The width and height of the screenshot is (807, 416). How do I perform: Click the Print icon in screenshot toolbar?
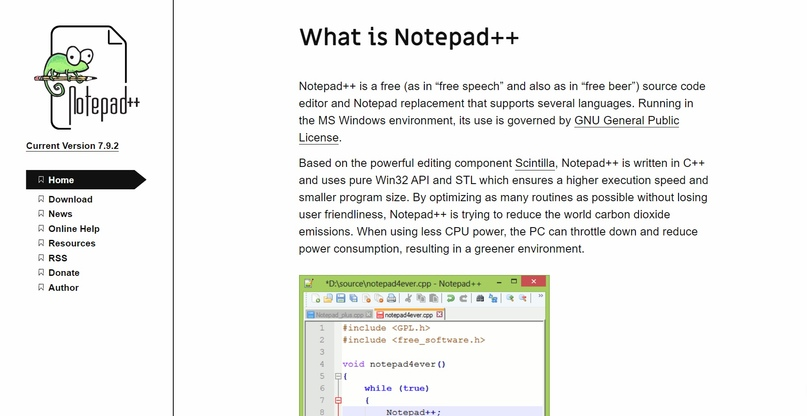tap(391, 298)
